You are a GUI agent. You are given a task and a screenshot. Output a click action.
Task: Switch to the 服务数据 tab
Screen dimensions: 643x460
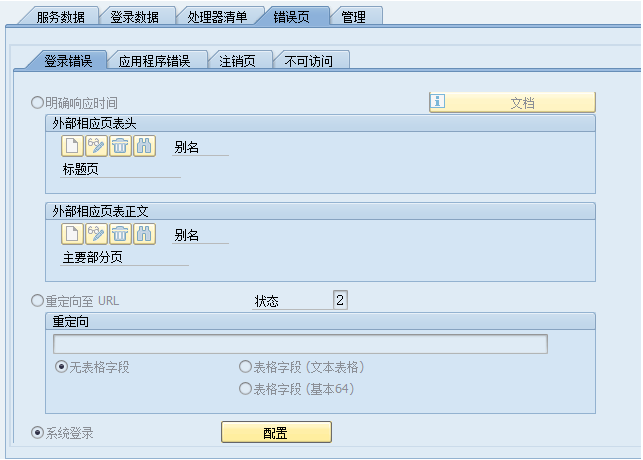click(60, 17)
